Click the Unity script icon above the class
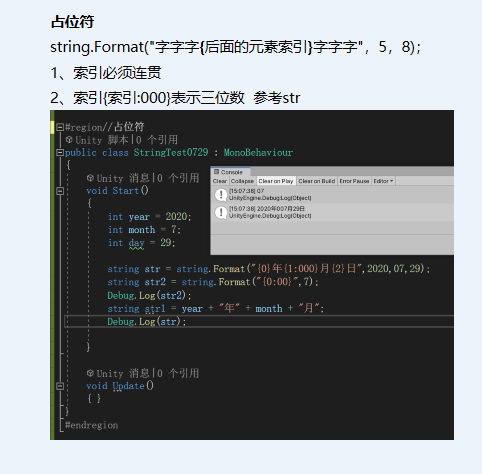Screen dimensions: 482x474 click(x=69, y=139)
